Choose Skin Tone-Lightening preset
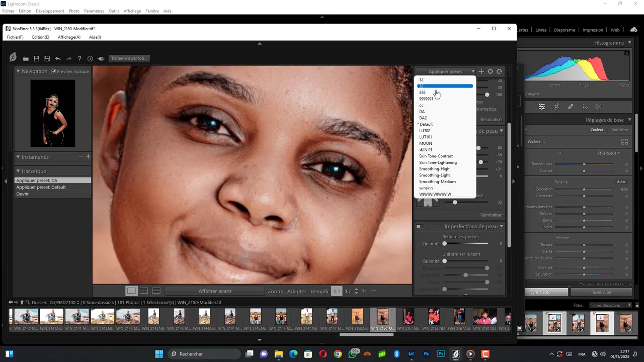 point(445,162)
